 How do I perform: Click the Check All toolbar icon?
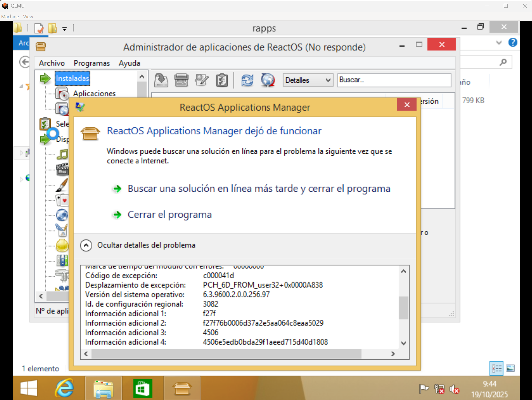click(x=222, y=80)
